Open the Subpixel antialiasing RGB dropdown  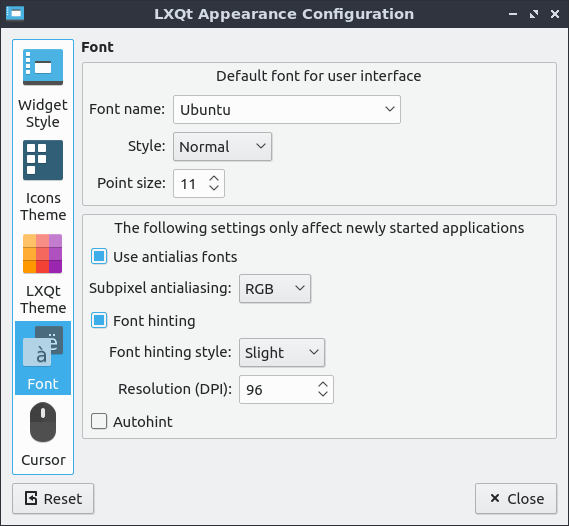[275, 288]
